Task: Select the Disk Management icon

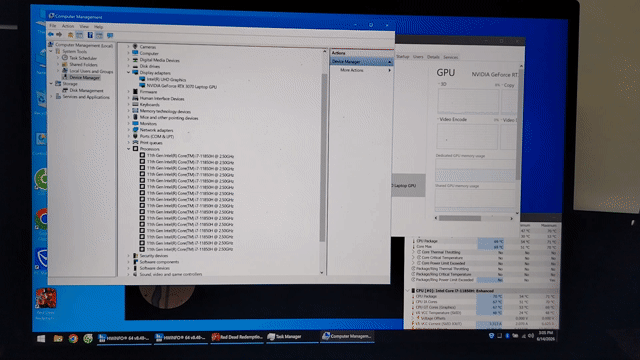Action: click(64, 90)
